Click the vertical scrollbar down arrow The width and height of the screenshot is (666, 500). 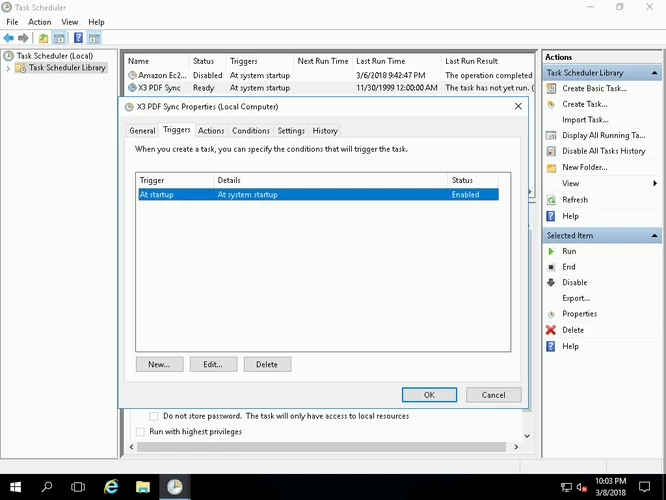pos(527,436)
